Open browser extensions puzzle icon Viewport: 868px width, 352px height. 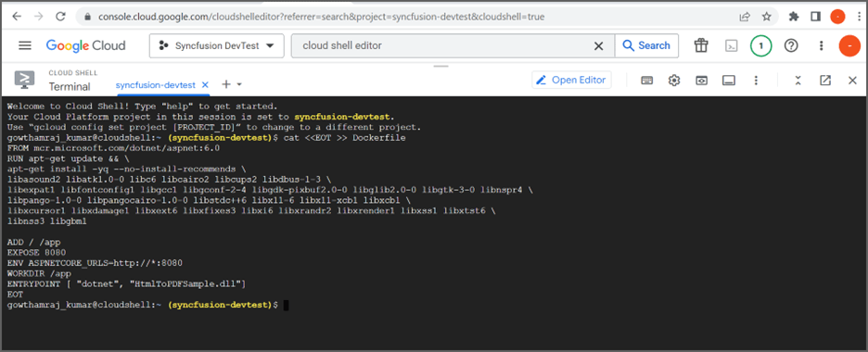tap(794, 17)
